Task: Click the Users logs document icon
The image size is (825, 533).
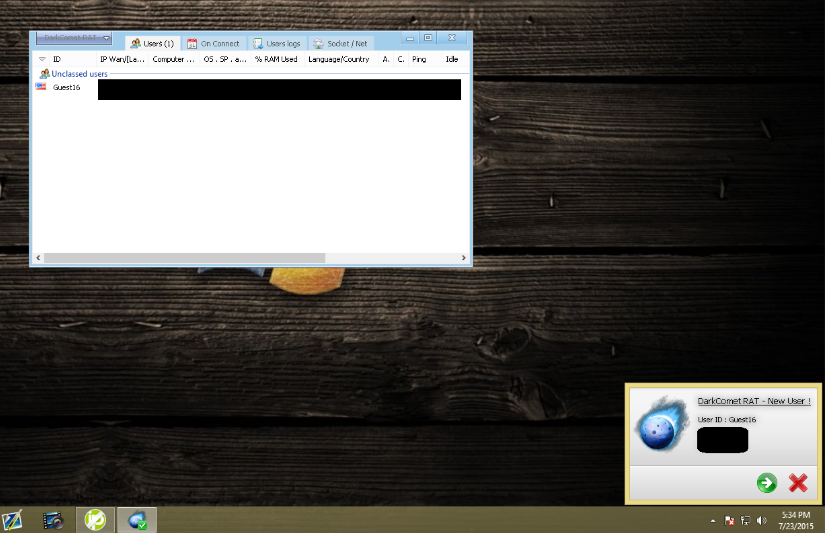Action: click(x=258, y=44)
